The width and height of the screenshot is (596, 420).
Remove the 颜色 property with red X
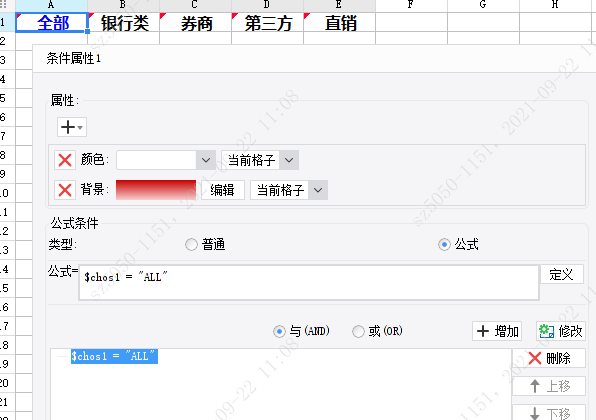pos(65,160)
